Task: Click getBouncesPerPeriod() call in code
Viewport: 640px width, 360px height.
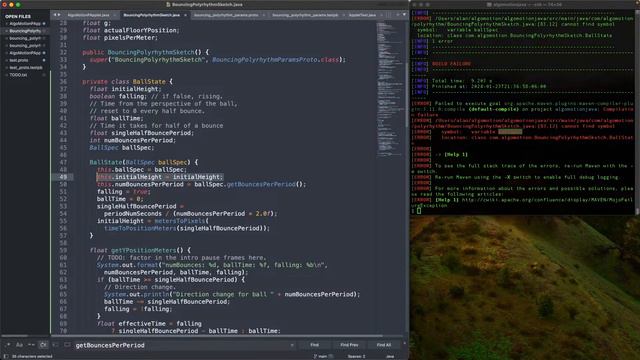Action: [x=266, y=184]
